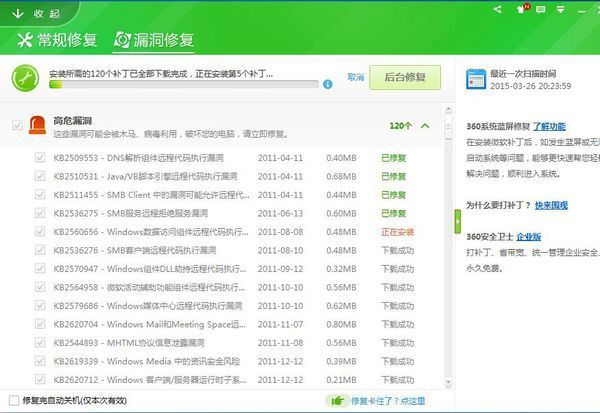The height and width of the screenshot is (413, 600).
Task: Open the skin shirt icon with red badge
Action: [x=522, y=8]
